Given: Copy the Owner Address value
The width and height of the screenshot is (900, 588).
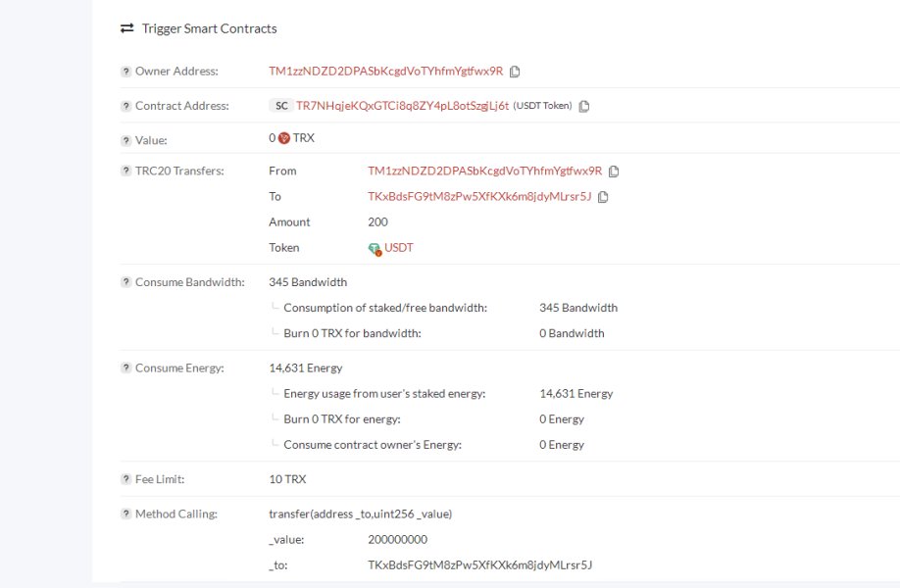Looking at the screenshot, I should coord(515,72).
